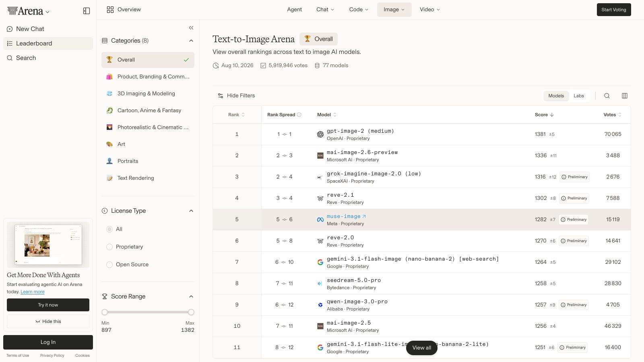Viewport: 644px width, 362px height.
Task: Open the Agent tab
Action: (x=294, y=10)
